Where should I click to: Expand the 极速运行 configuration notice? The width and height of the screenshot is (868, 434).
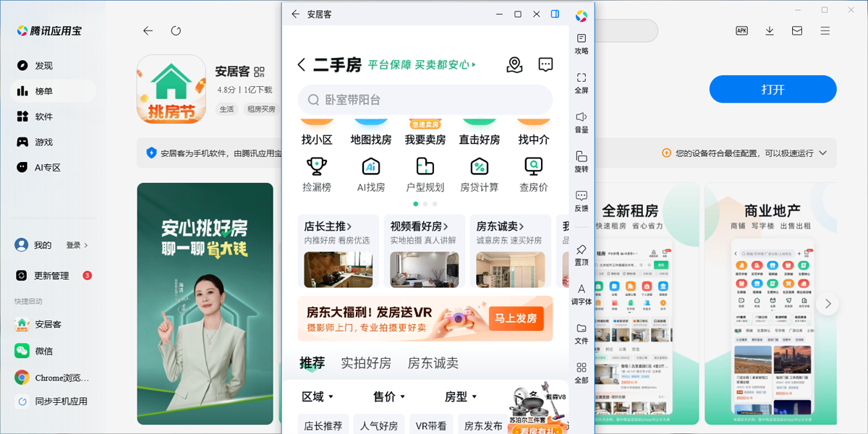[x=822, y=153]
